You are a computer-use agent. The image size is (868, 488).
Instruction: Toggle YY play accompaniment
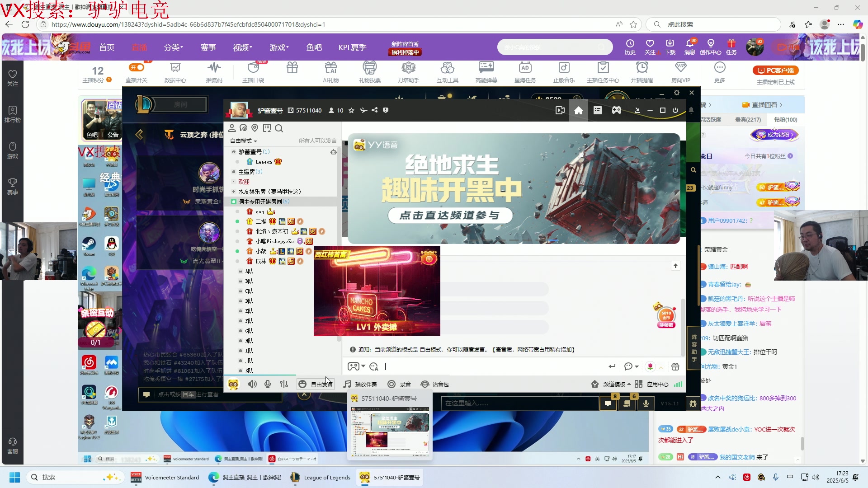tap(360, 384)
